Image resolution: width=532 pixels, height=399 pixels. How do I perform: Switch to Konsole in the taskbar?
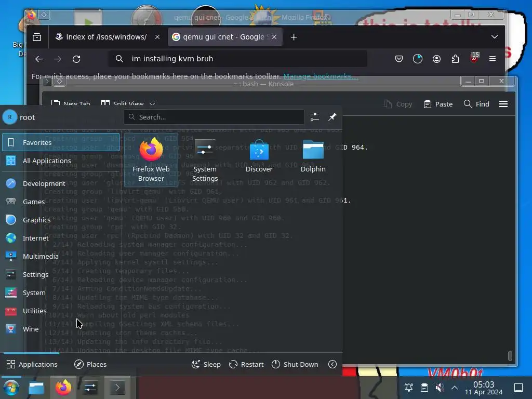tap(117, 388)
